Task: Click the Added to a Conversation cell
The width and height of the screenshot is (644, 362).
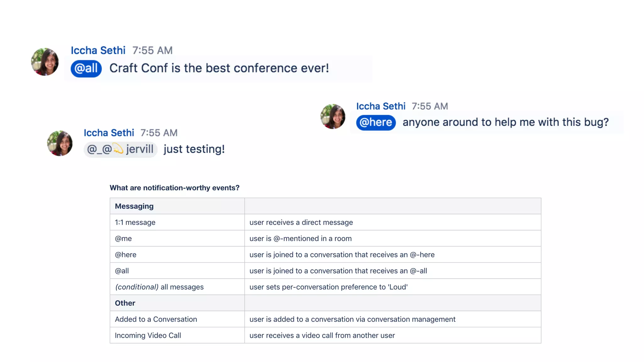Action: pos(156,319)
